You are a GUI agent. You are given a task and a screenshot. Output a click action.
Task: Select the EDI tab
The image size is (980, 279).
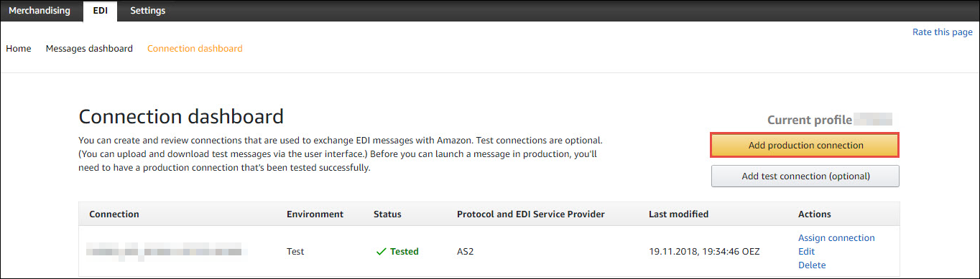pos(101,11)
